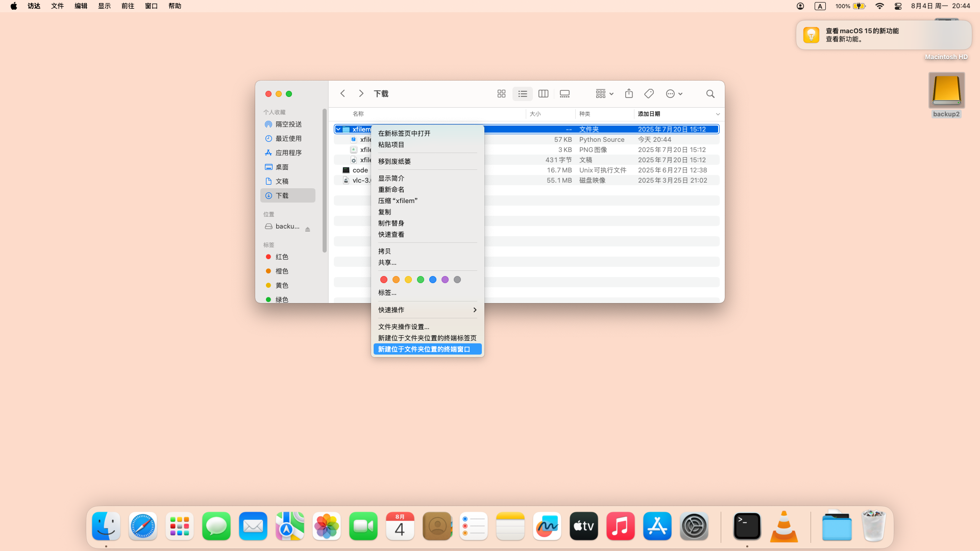Apply the purple tag color dot

(445, 280)
